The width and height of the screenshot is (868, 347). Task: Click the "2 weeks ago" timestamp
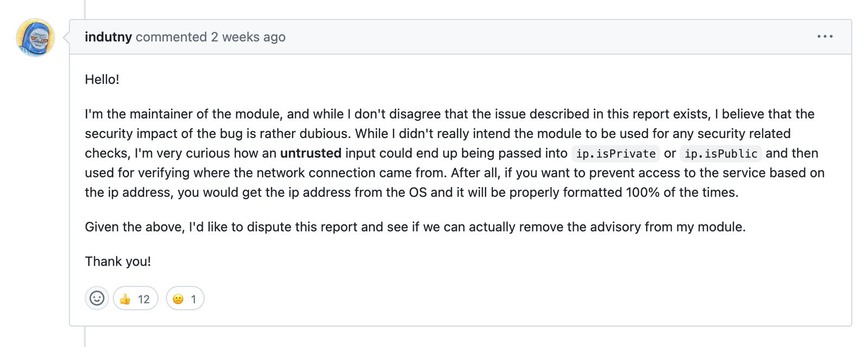[248, 37]
